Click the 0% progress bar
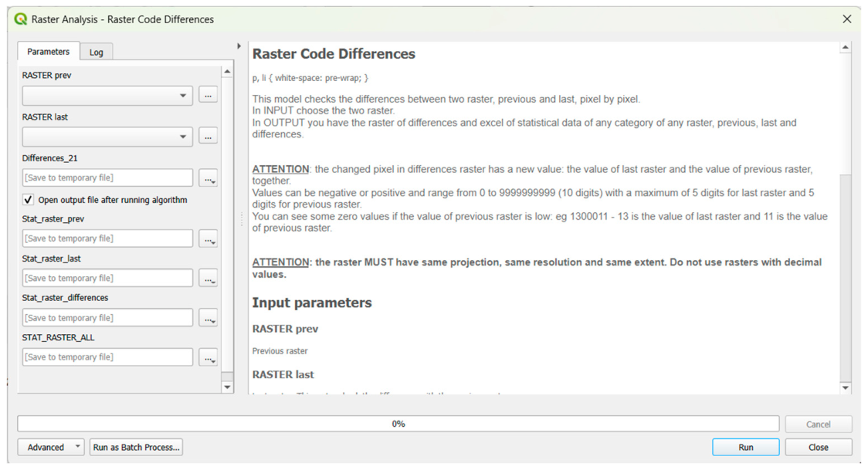 (398, 424)
